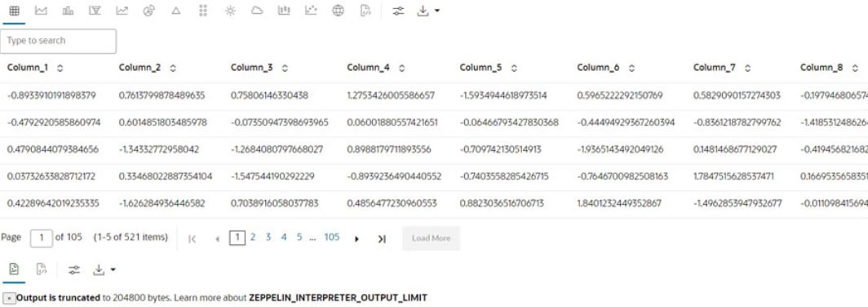Sort by Column_2
This screenshot has height=307, width=868.
pos(173,68)
